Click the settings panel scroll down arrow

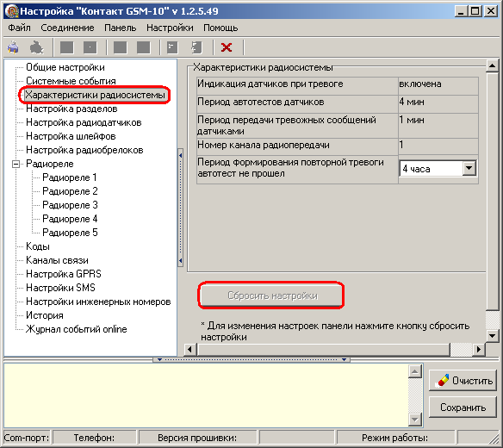pos(492,336)
